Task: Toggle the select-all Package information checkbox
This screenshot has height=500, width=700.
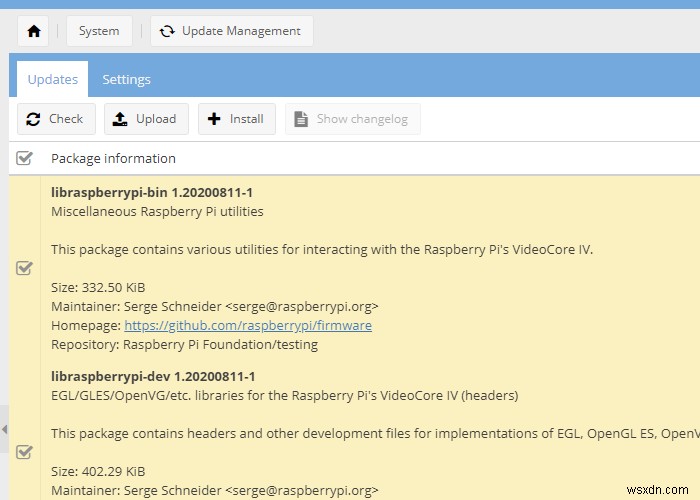Action: 24,158
